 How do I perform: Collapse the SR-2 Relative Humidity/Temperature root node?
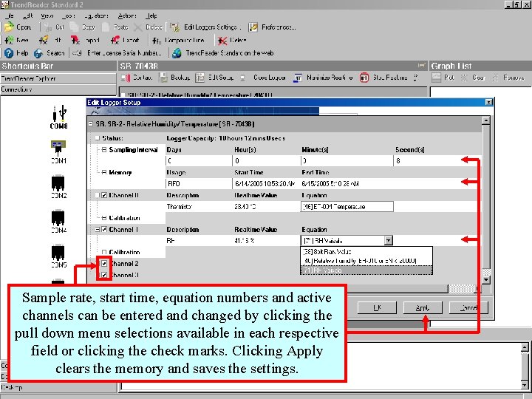91,124
